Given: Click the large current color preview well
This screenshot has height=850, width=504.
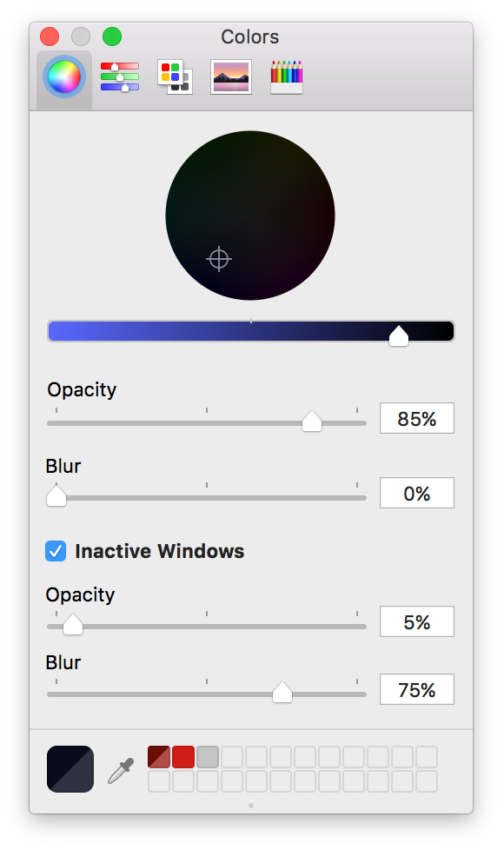Looking at the screenshot, I should [70, 768].
